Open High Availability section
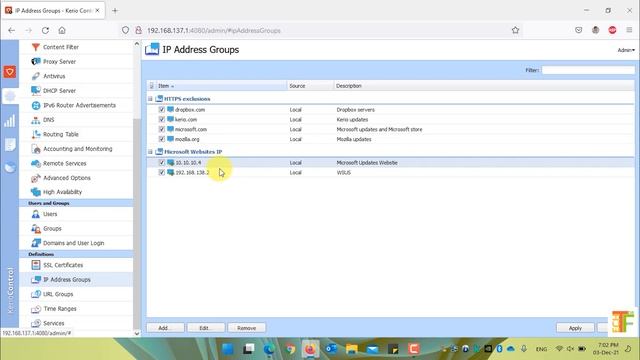The width and height of the screenshot is (640, 360). (62, 192)
